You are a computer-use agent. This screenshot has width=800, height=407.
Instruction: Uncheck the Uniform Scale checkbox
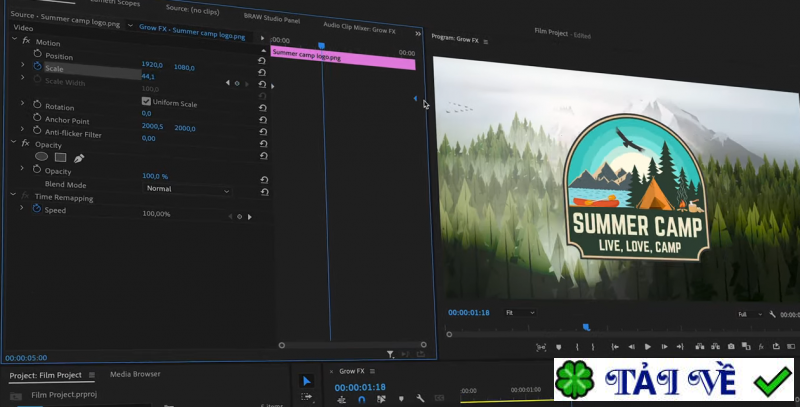pos(146,102)
